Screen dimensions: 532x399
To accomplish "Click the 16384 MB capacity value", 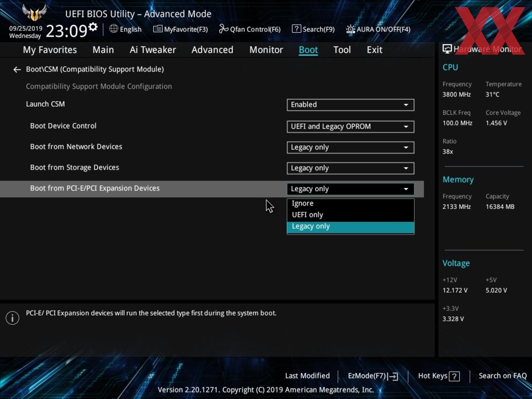I will point(500,207).
